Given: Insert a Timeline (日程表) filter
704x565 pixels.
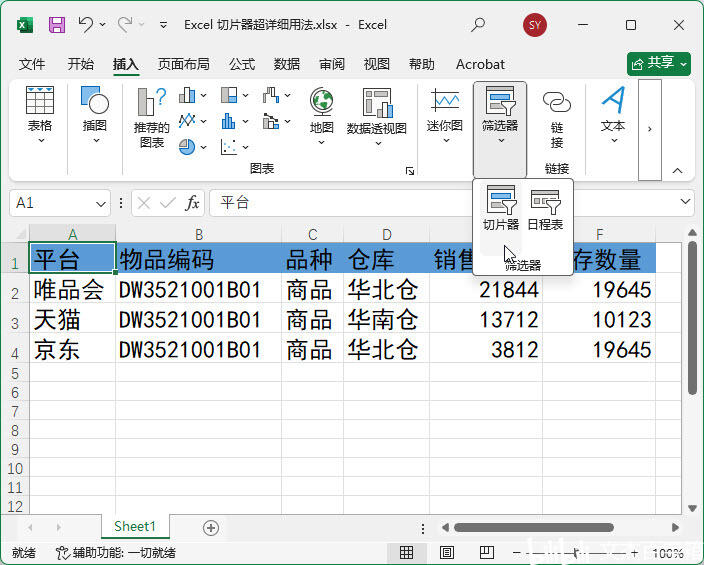Looking at the screenshot, I should click(x=545, y=208).
